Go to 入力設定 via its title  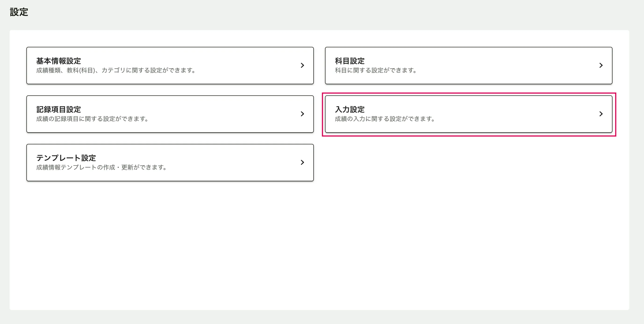pos(350,109)
